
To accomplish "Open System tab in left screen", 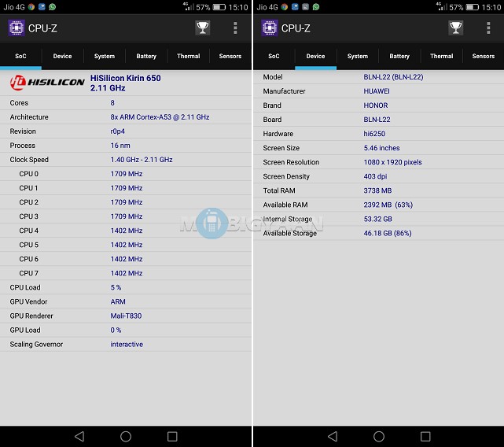I will coord(105,56).
